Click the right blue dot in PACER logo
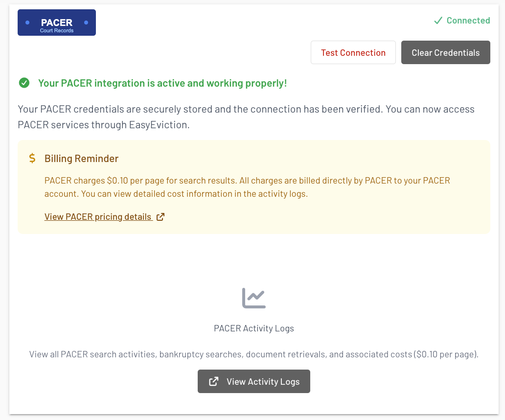505x420 pixels. 86,23
